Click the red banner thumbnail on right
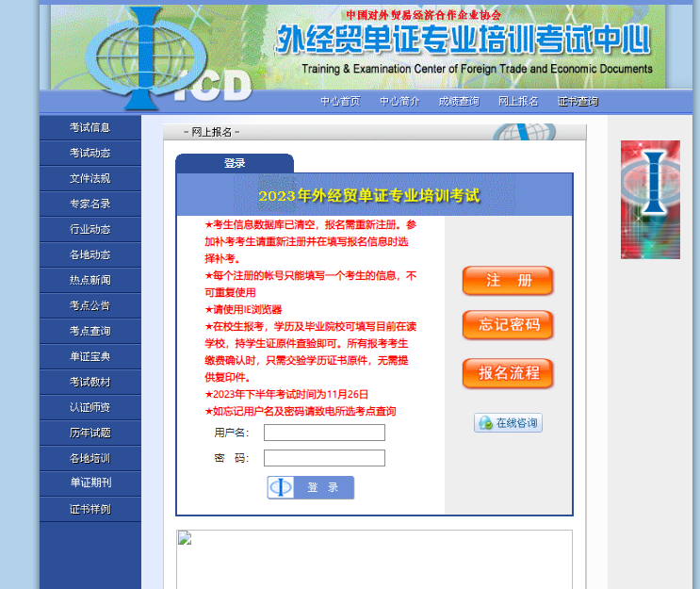Image resolution: width=700 pixels, height=589 pixels. point(650,200)
